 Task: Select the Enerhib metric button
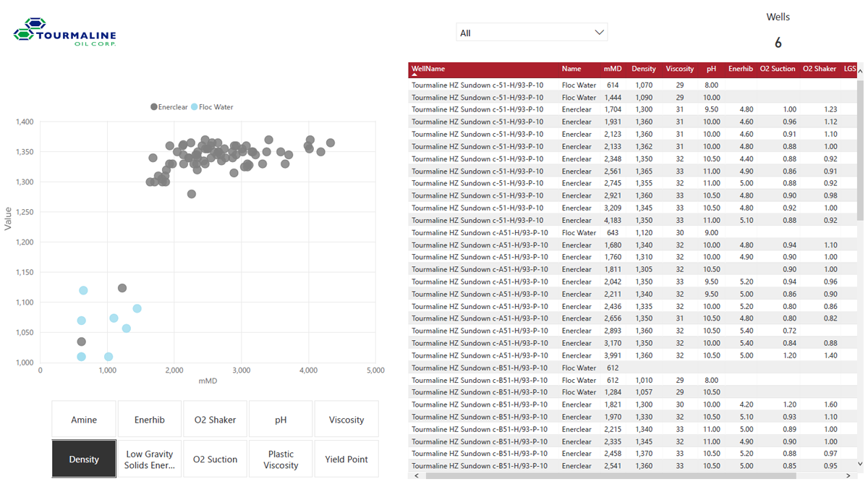coord(150,420)
